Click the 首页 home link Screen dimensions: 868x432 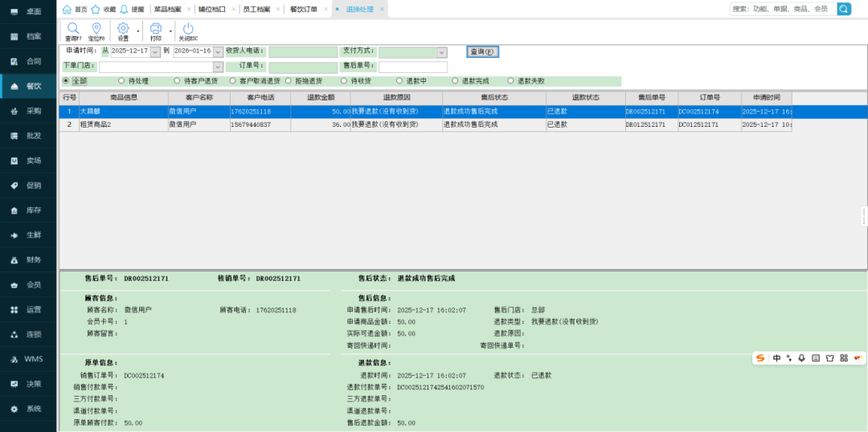tap(76, 9)
